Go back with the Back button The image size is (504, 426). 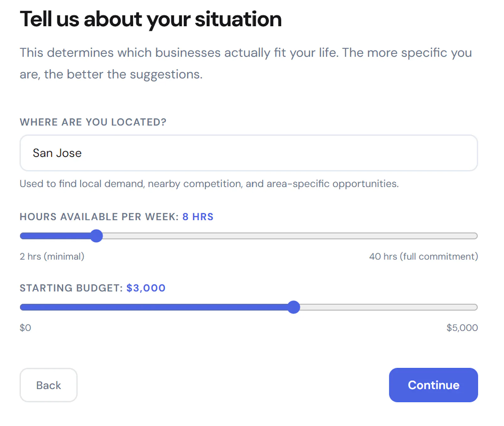point(49,385)
